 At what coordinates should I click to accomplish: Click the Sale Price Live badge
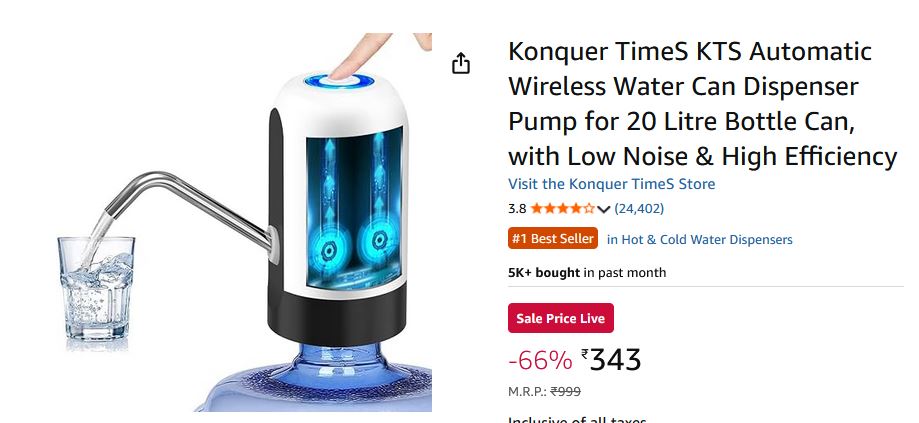[560, 318]
